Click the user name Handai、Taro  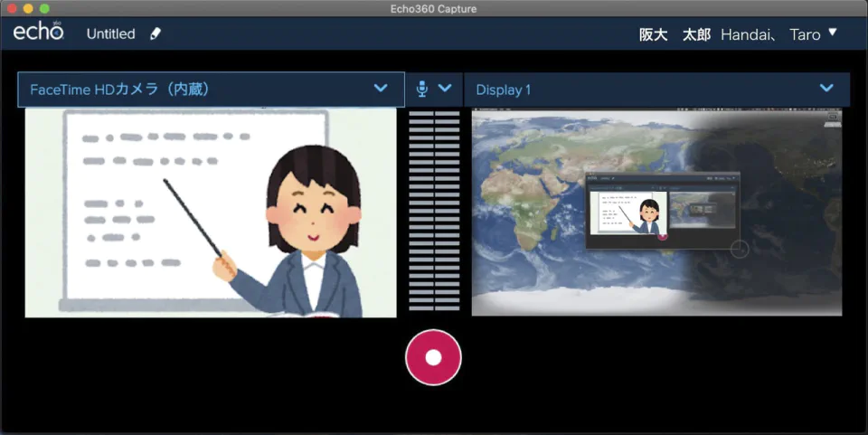coord(770,34)
